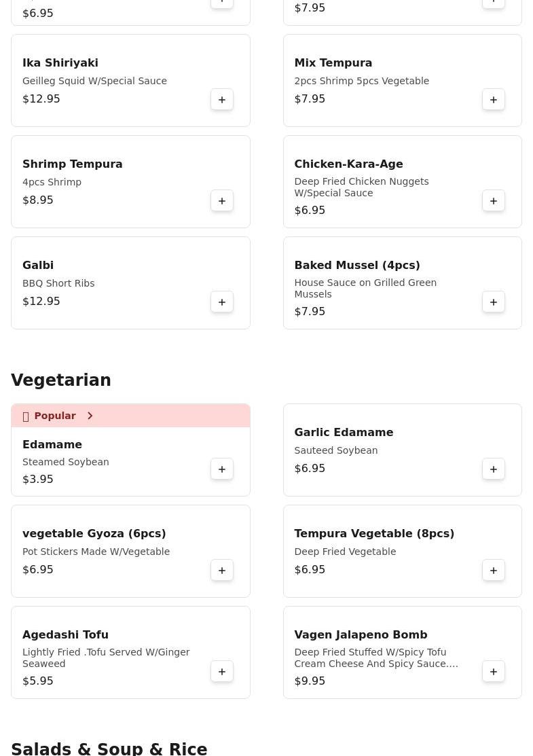This screenshot has width=533, height=756.
Task: Add Shrimp Tempura to cart
Action: coord(222,201)
